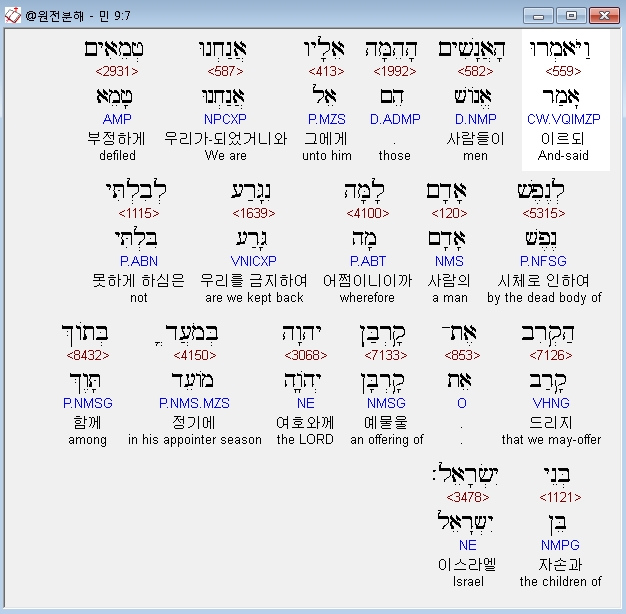The image size is (626, 614).
Task: Click Strong's number <3478>
Action: pos(468,497)
